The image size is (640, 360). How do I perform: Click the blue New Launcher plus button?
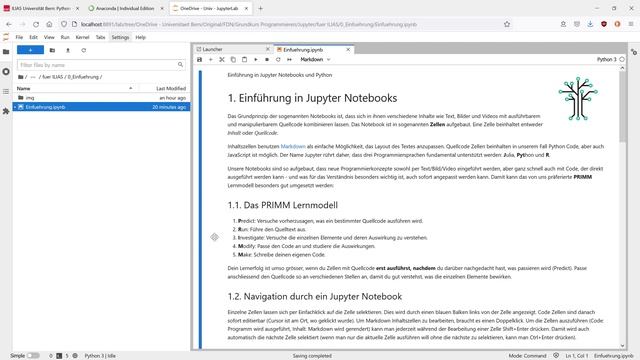(30, 50)
